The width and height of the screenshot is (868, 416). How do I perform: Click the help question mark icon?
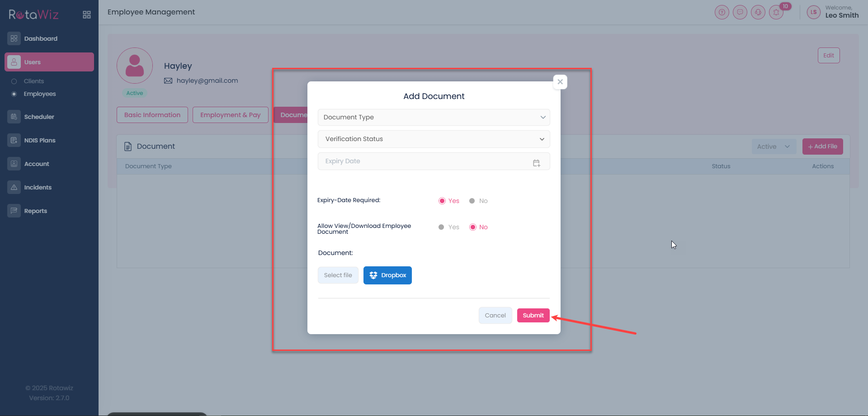point(722,12)
